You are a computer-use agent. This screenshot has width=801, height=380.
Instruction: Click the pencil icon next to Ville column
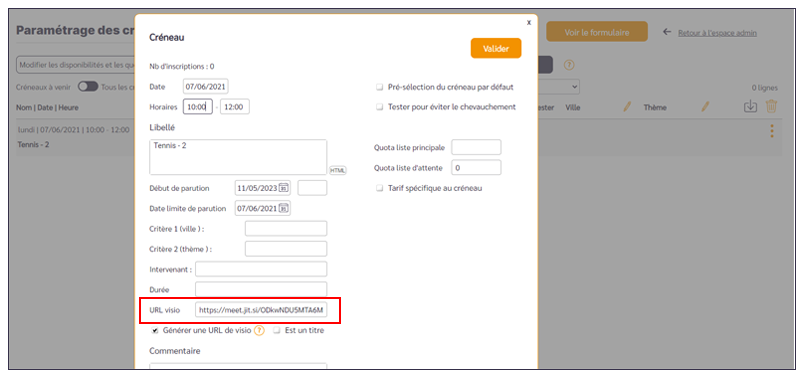point(627,107)
